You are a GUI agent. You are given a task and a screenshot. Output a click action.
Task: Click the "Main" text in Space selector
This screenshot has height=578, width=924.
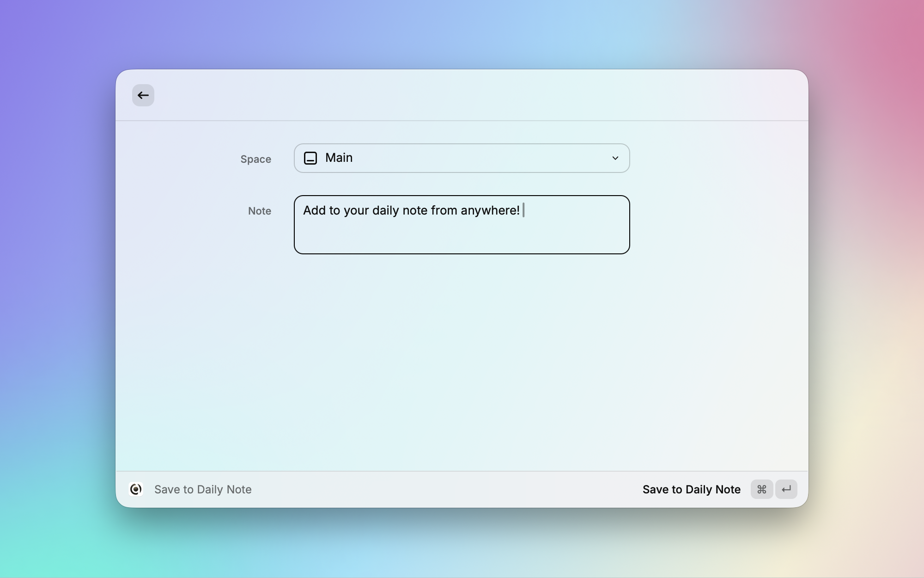(339, 158)
